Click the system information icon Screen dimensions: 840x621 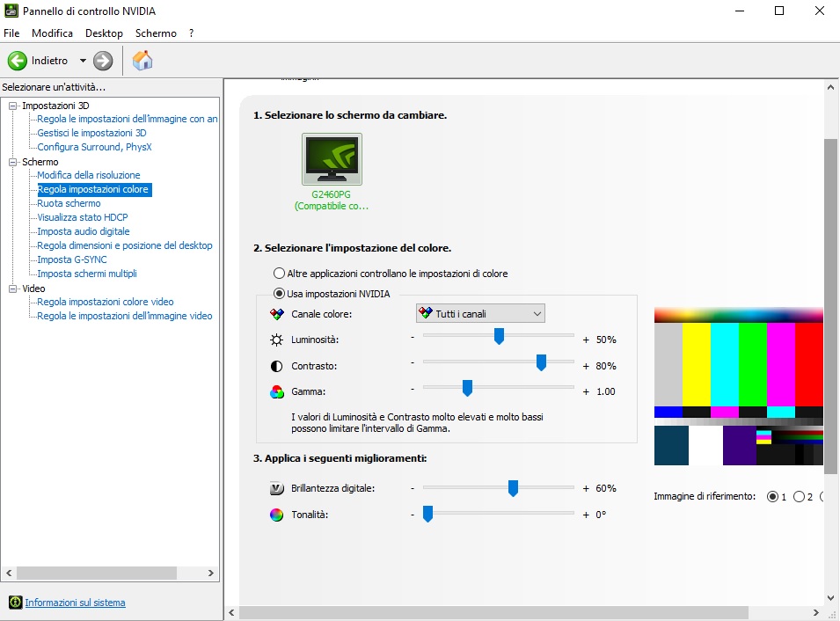tap(16, 603)
